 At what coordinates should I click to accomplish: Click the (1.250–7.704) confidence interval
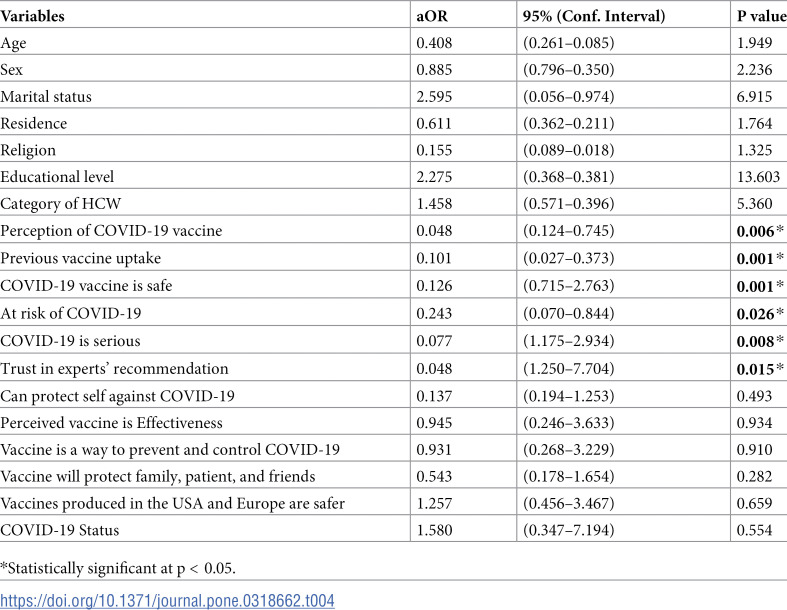click(x=568, y=369)
